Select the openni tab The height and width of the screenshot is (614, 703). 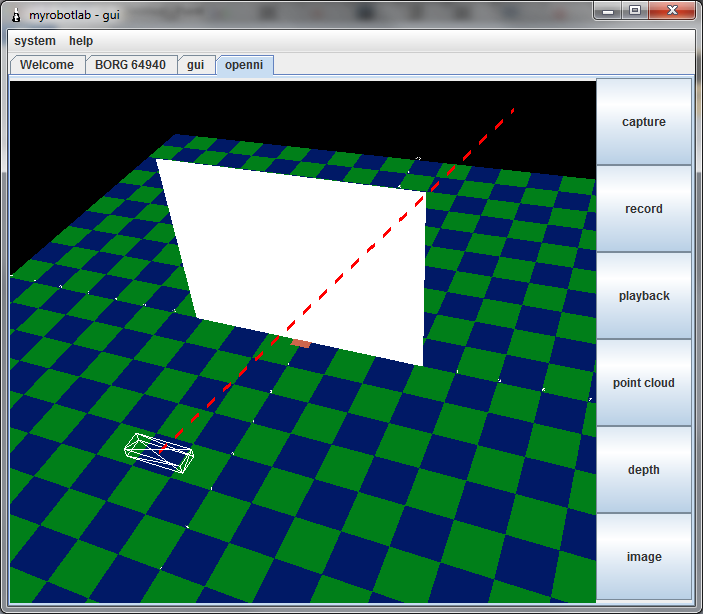click(x=244, y=65)
